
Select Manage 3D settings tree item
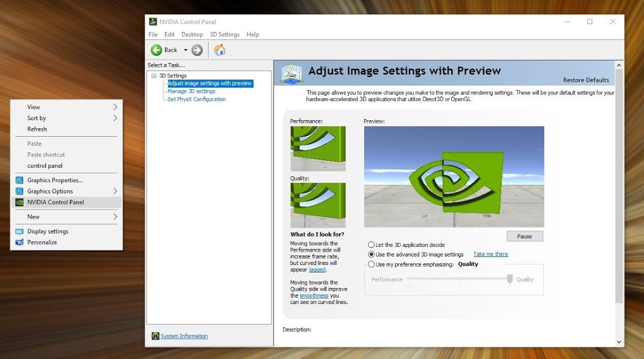191,91
